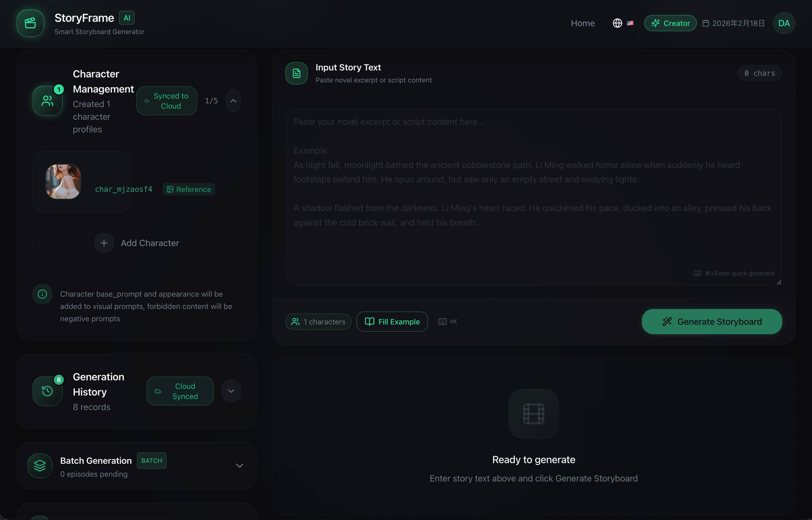Image resolution: width=812 pixels, height=520 pixels.
Task: Click the keyboard icon near quick generate hint
Action: tap(697, 273)
